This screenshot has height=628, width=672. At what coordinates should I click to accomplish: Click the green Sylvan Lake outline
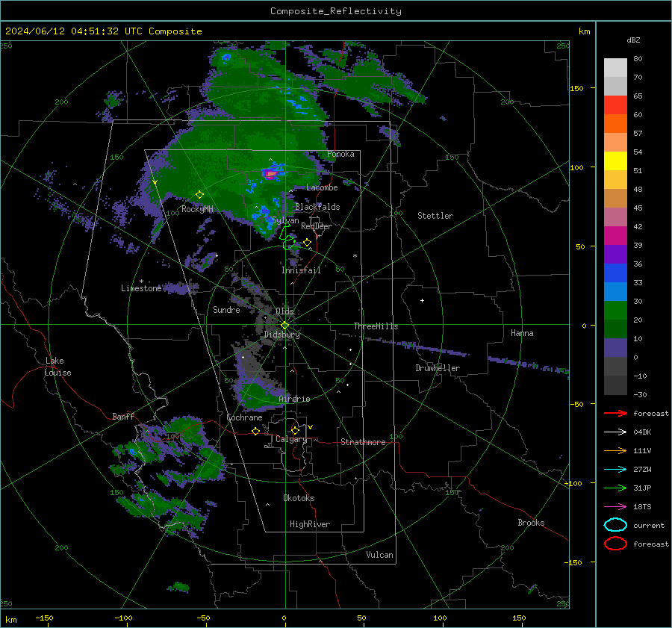287,238
